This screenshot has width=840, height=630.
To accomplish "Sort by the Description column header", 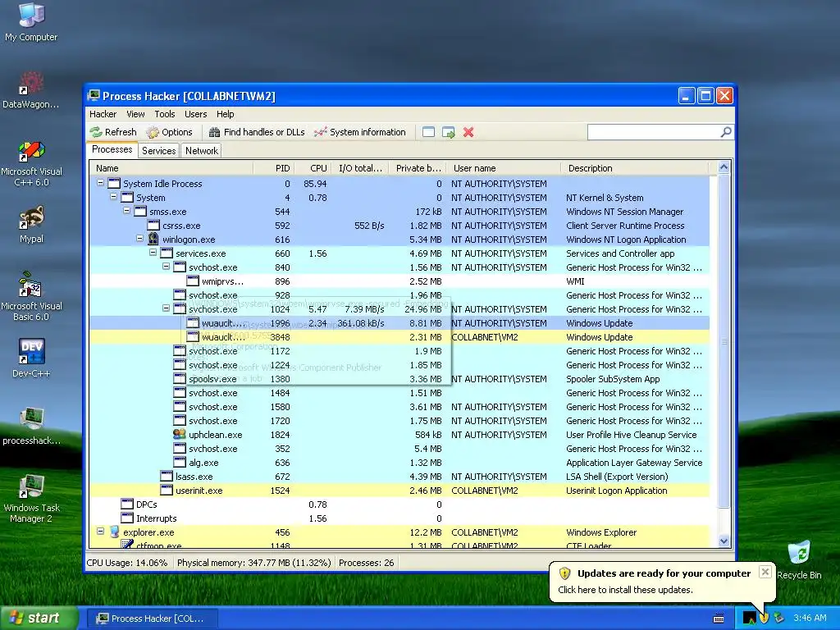I will pos(634,168).
